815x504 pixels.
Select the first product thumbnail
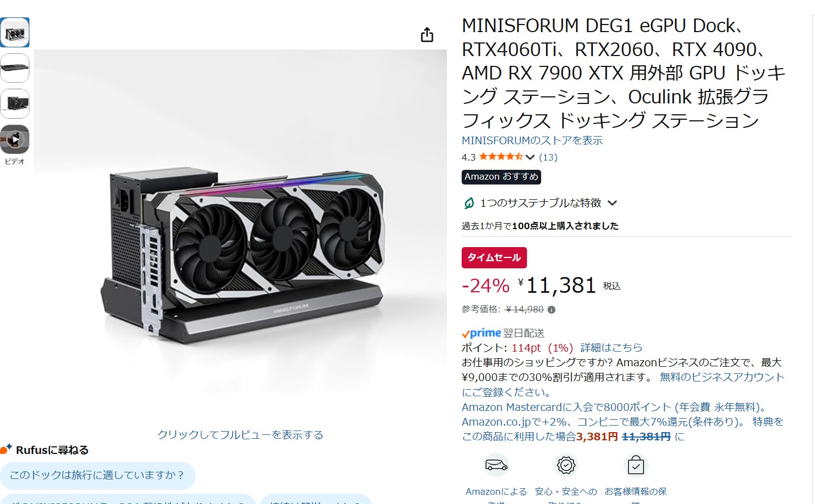coord(15,33)
